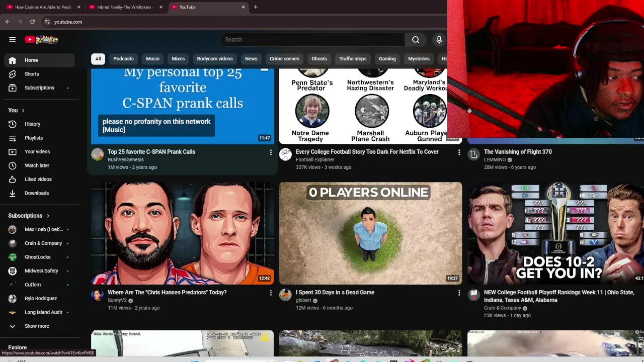
Task: Switch to 'Inbred Family-The Whittakers' tab
Action: click(x=126, y=7)
